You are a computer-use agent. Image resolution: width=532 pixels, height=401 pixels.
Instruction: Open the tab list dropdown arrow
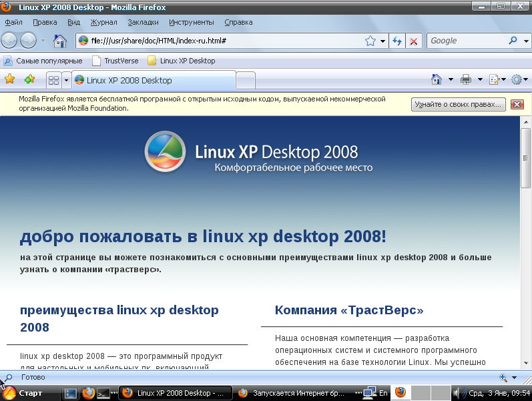click(67, 81)
